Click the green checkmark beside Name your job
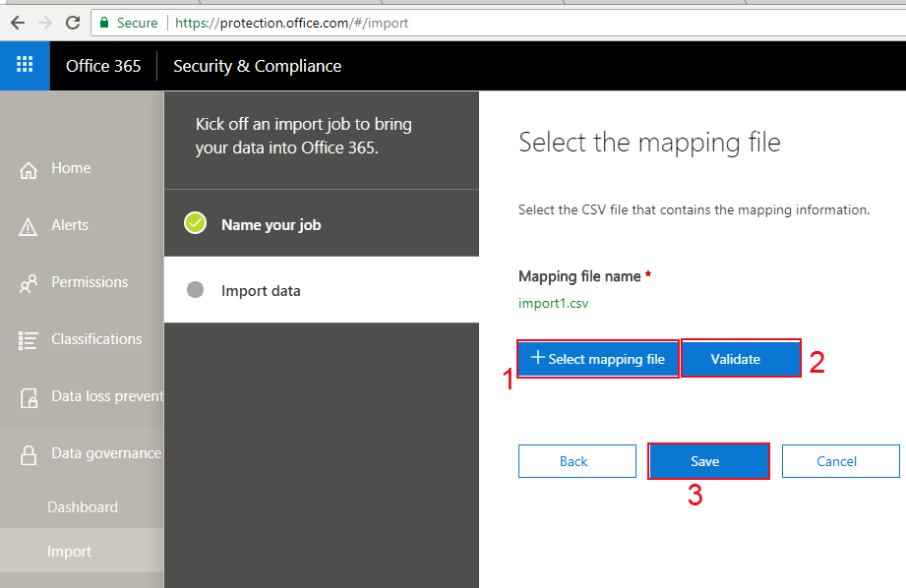The image size is (906, 588). pos(195,223)
